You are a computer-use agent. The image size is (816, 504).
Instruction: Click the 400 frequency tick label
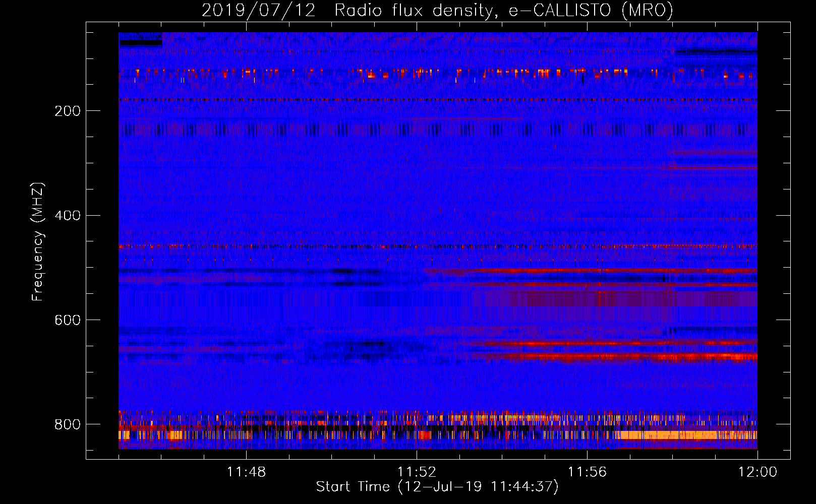(68, 216)
